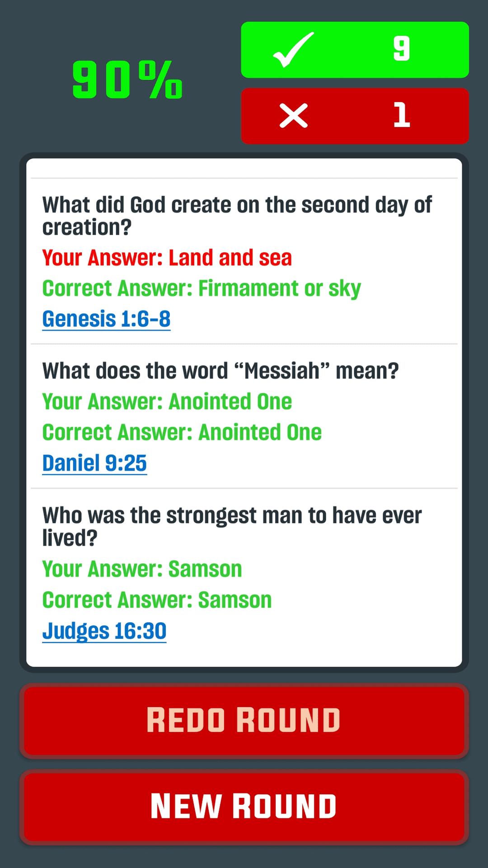The height and width of the screenshot is (868, 488).
Task: Tap the 90% score text
Action: [127, 80]
